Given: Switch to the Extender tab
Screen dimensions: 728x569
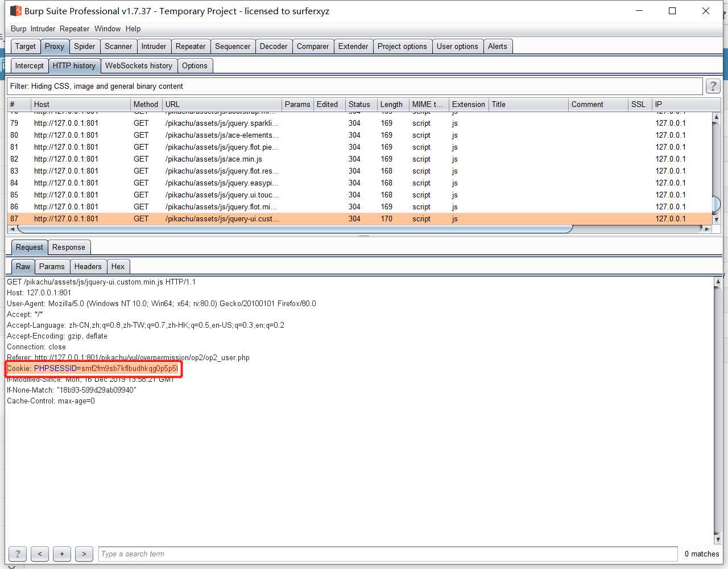Looking at the screenshot, I should (353, 46).
